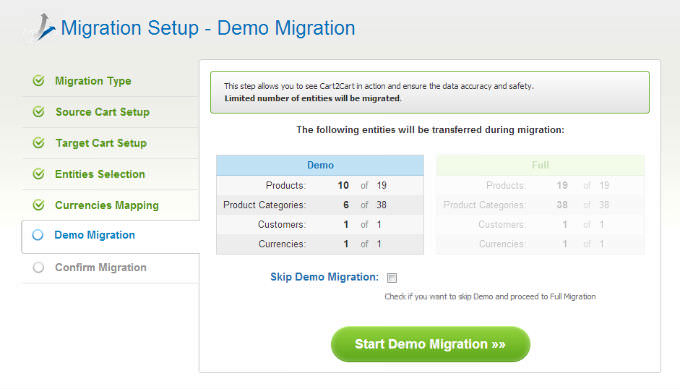Image resolution: width=680 pixels, height=389 pixels.
Task: Go to the Migration Type step
Action: (93, 81)
